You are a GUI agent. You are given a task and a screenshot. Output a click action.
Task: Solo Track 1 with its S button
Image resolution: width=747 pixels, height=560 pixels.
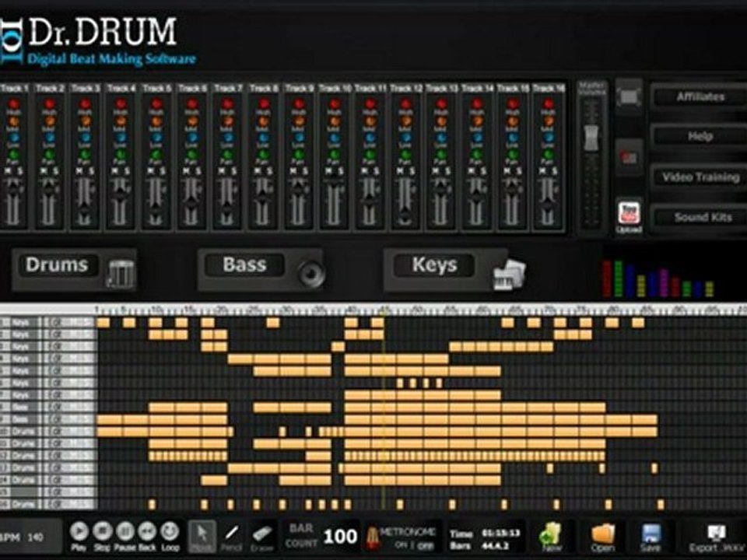click(19, 171)
